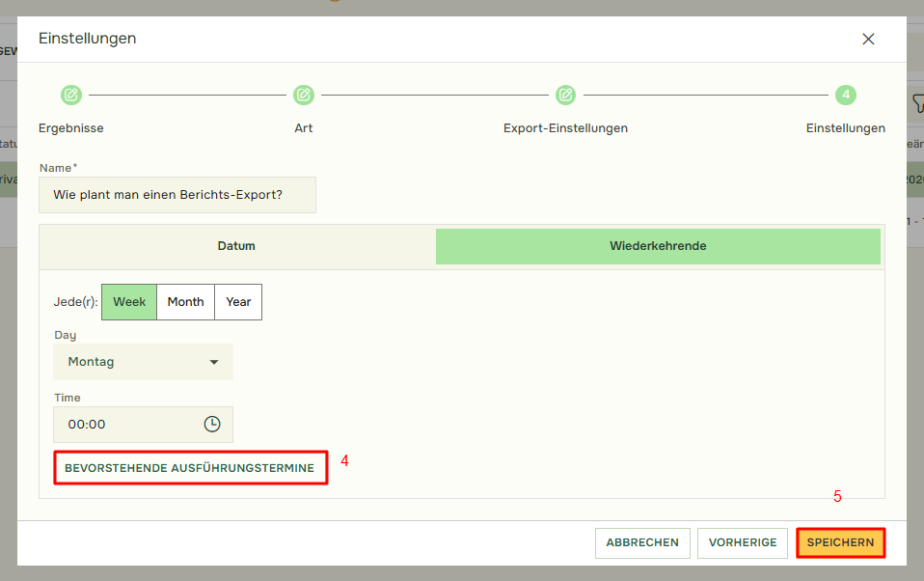Go back with the Vorherige button

tap(743, 542)
